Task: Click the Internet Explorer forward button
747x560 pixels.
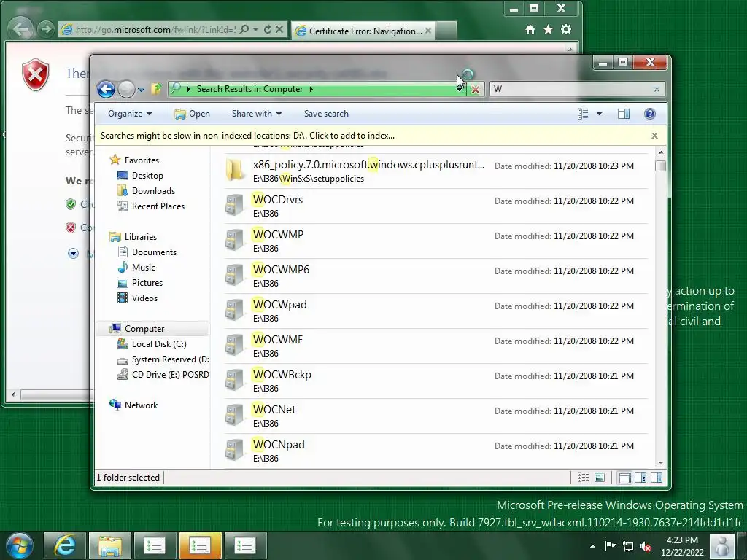Action: (x=45, y=29)
